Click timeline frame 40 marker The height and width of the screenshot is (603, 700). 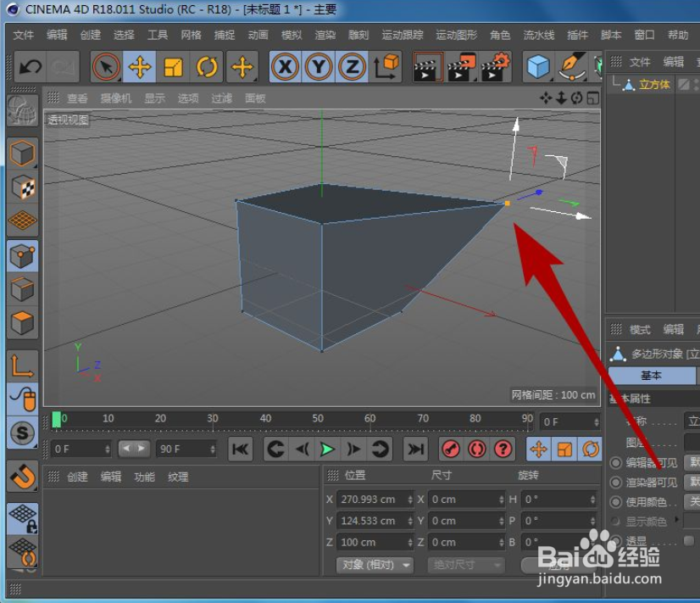[x=265, y=418]
